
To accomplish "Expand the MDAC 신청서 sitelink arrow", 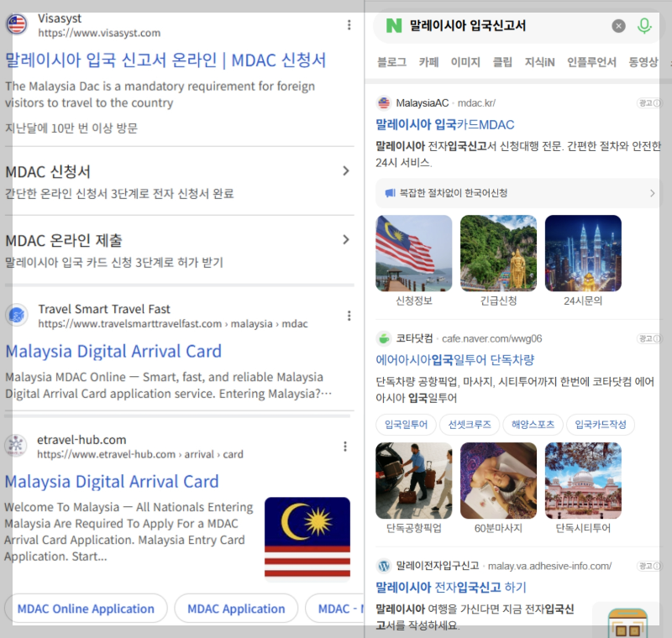I will tap(346, 171).
